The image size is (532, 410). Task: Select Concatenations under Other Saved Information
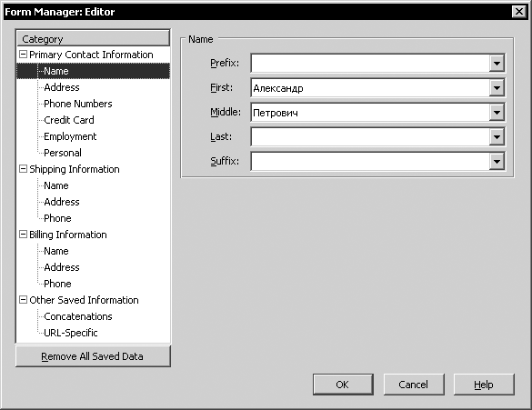tap(78, 316)
